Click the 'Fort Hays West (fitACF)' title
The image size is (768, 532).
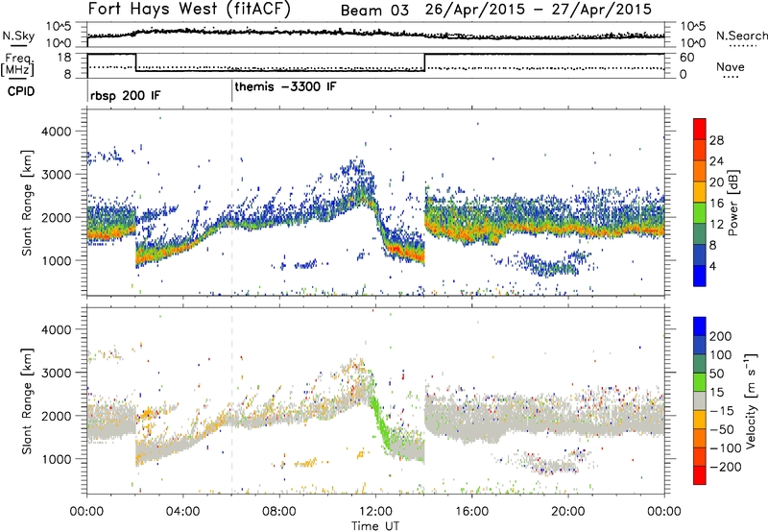[x=189, y=9]
